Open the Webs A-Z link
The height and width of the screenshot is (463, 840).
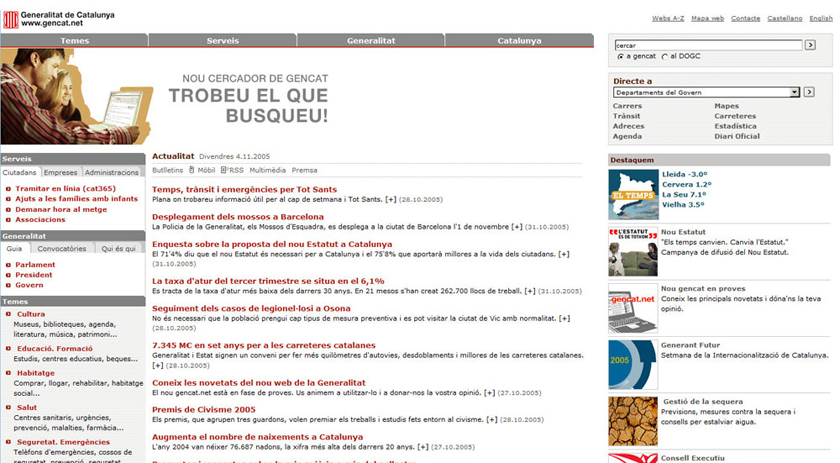pyautogui.click(x=668, y=18)
